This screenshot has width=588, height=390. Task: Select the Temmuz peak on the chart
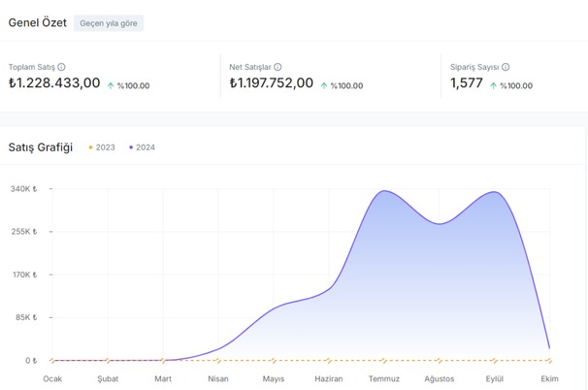click(385, 191)
